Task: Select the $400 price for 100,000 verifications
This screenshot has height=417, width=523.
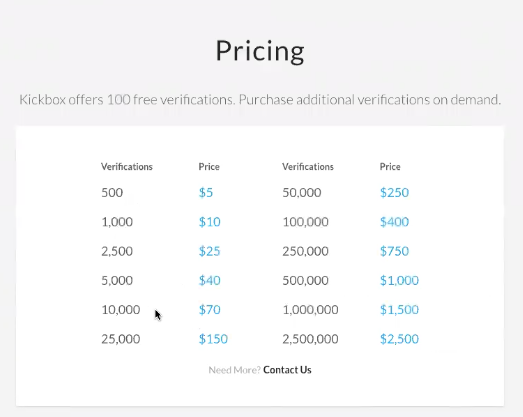Action: coord(394,222)
